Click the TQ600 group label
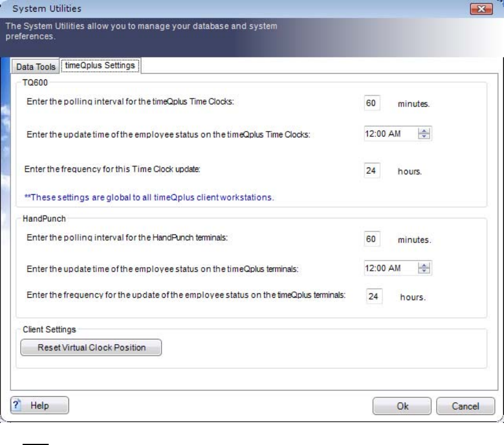 pos(35,83)
